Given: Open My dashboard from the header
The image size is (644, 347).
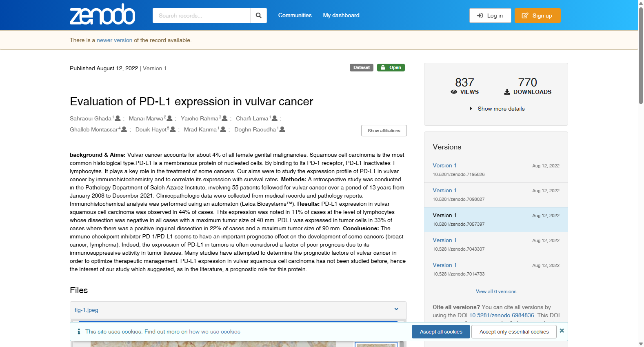Looking at the screenshot, I should click(x=341, y=15).
